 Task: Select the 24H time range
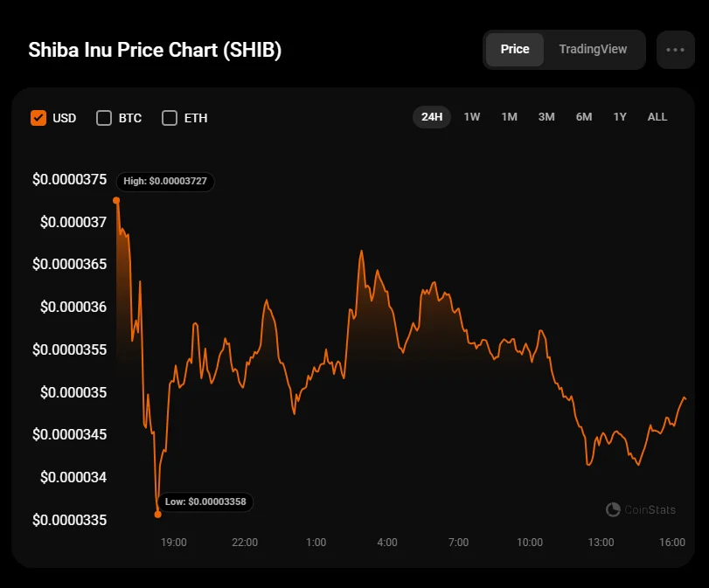click(x=432, y=117)
